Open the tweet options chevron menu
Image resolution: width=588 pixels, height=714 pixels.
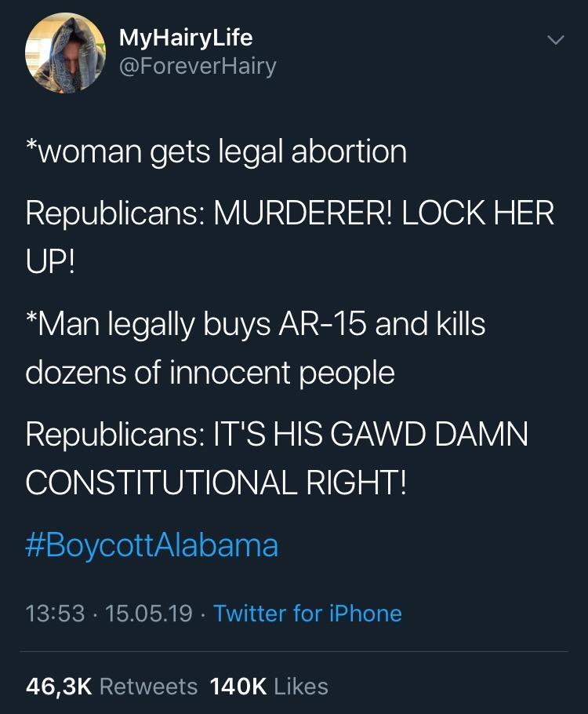(x=555, y=40)
